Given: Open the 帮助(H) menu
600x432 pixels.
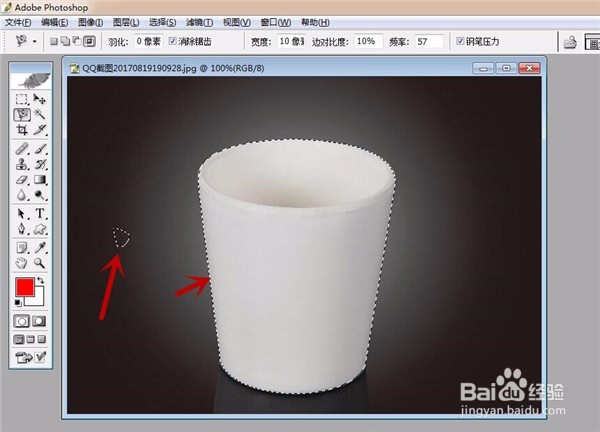Looking at the screenshot, I should coord(315,23).
